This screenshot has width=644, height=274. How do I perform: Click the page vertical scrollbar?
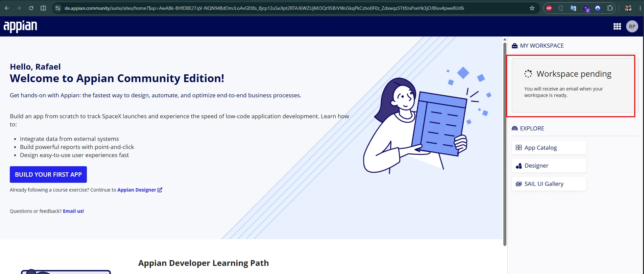point(505,144)
